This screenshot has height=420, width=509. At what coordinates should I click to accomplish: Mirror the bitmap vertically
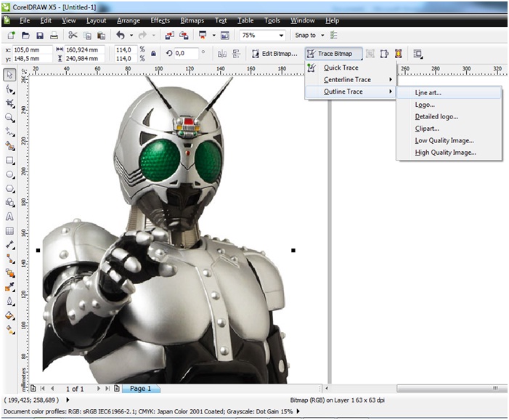(236, 54)
